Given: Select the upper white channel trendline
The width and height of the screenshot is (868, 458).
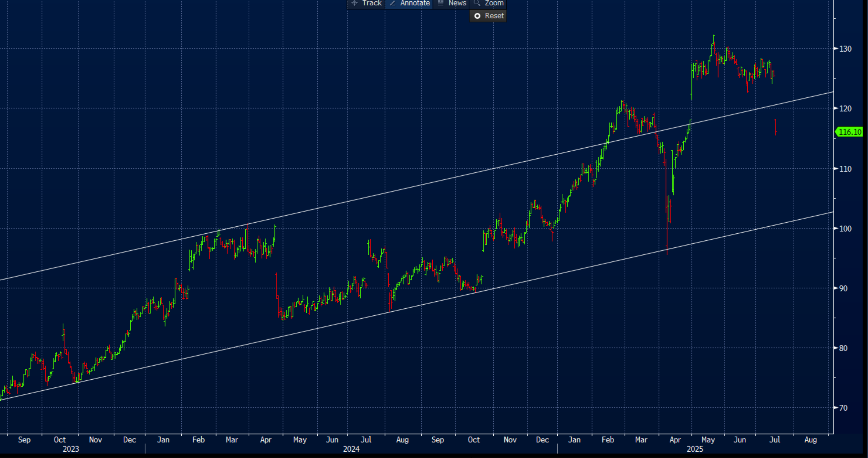Looking at the screenshot, I should pyautogui.click(x=417, y=186).
